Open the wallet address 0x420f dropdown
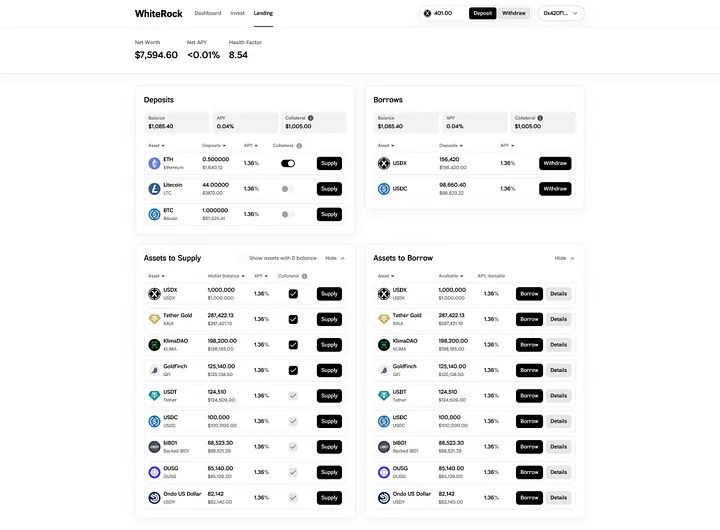The image size is (720, 530). (x=560, y=13)
